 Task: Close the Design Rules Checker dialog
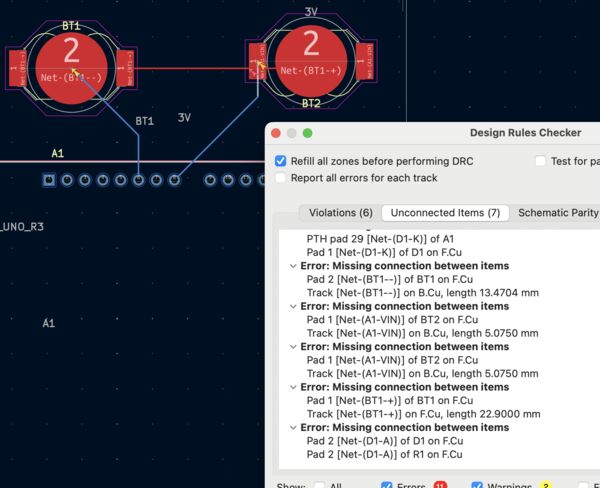point(276,133)
